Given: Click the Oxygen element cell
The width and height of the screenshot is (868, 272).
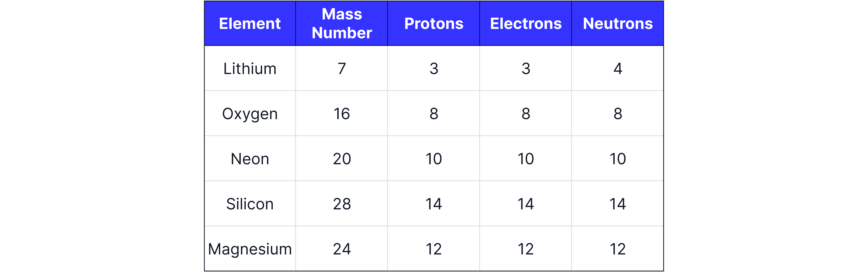Looking at the screenshot, I should pyautogui.click(x=250, y=114).
